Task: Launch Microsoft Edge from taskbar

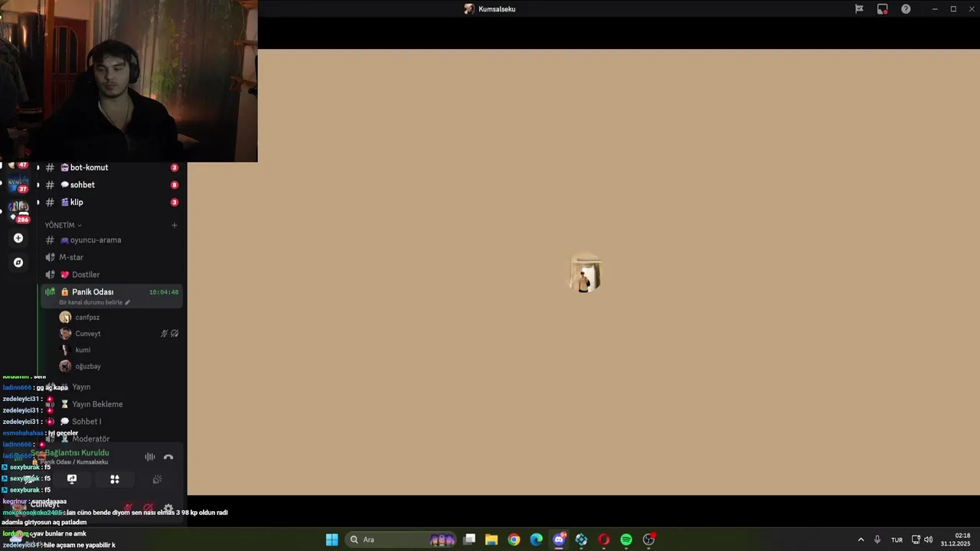Action: (x=537, y=540)
